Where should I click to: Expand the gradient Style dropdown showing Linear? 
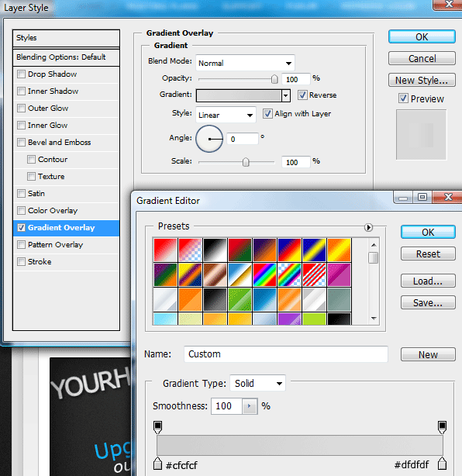pyautogui.click(x=226, y=115)
